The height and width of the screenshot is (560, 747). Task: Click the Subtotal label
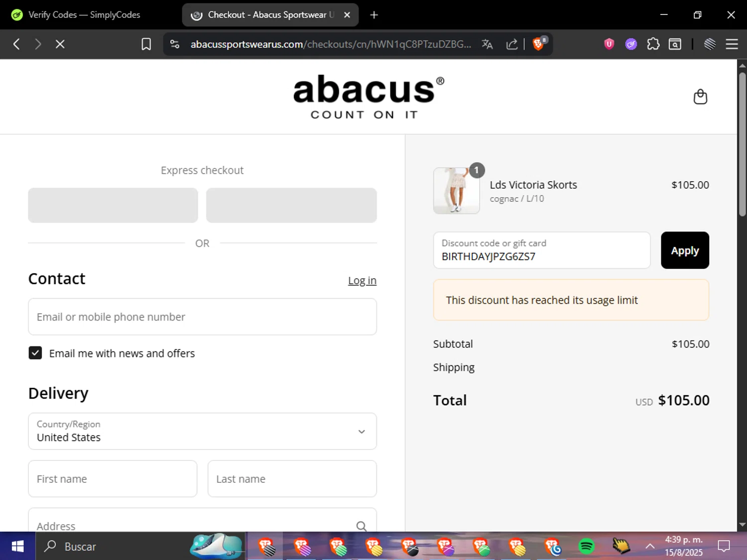pyautogui.click(x=453, y=344)
